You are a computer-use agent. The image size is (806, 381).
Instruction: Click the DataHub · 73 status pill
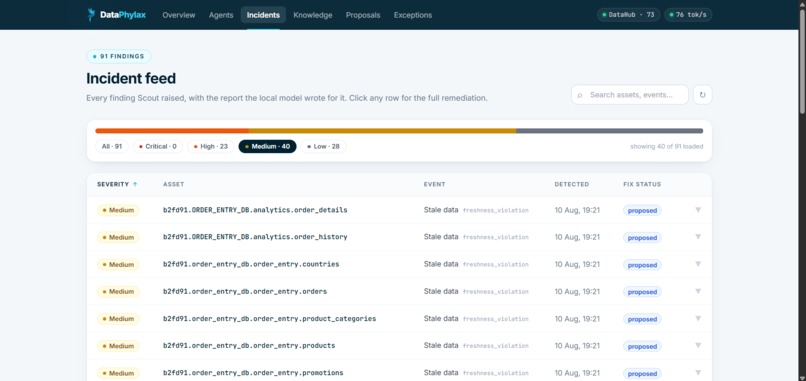pyautogui.click(x=628, y=15)
